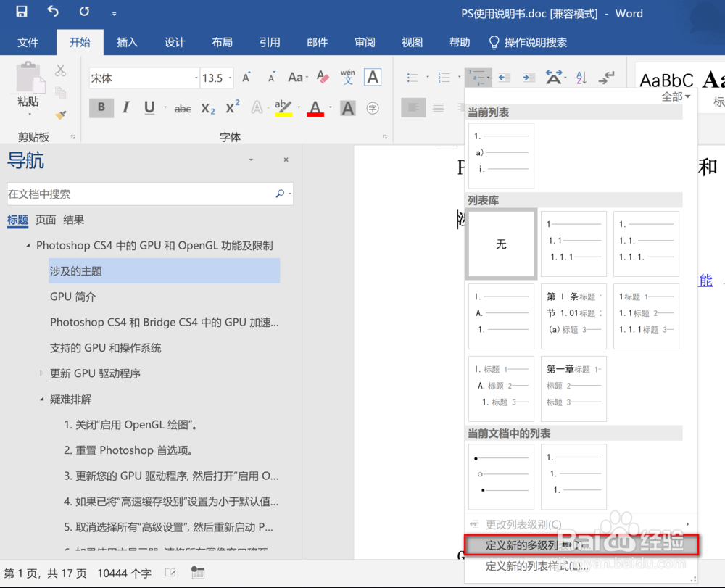Expand the 更新 GPU 驱动程序 heading

(x=41, y=373)
